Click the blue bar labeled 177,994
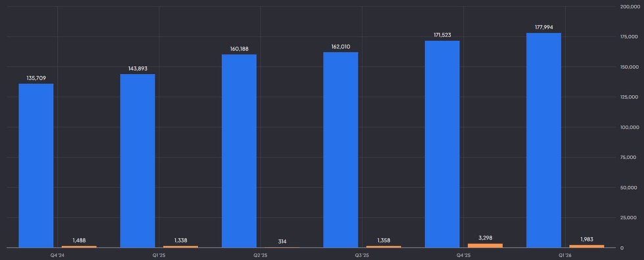The width and height of the screenshot is (644, 260). pyautogui.click(x=543, y=141)
